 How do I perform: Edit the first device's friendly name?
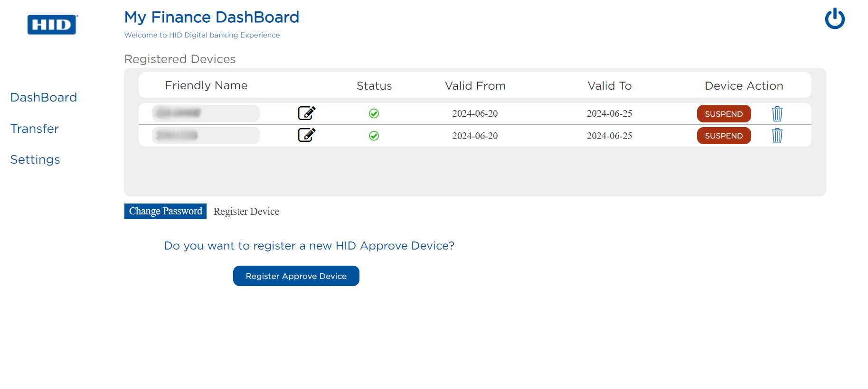307,113
